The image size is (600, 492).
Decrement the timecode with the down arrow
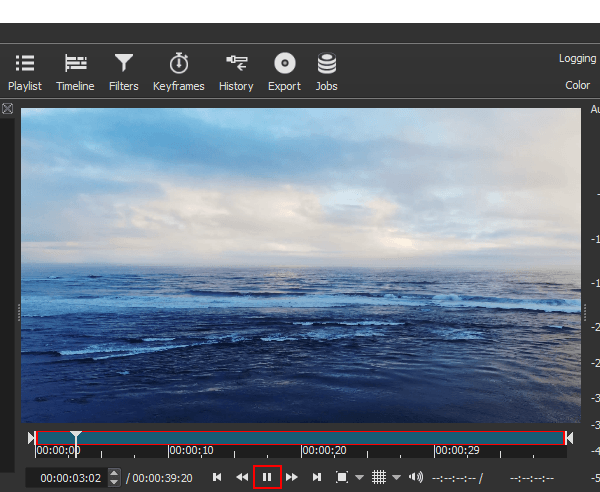114,482
